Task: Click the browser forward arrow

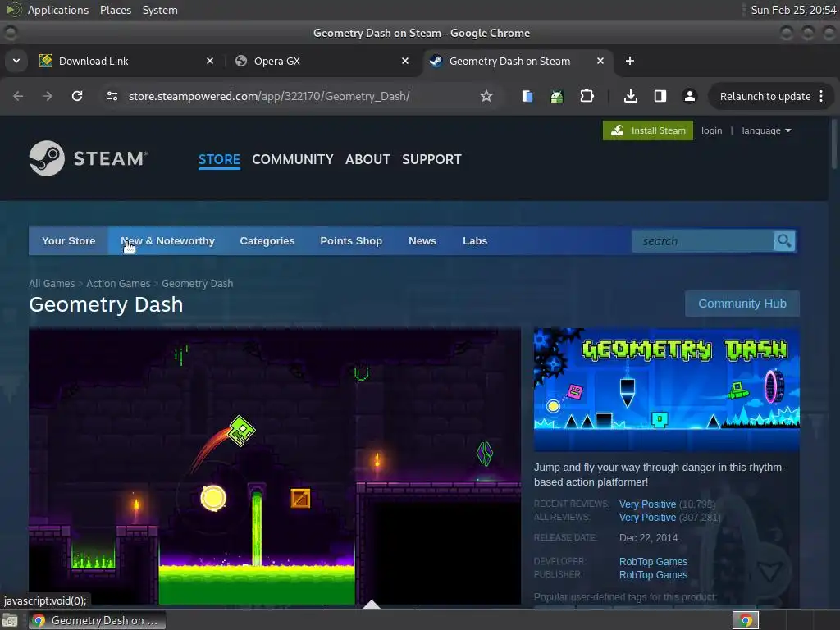Action: coord(48,96)
